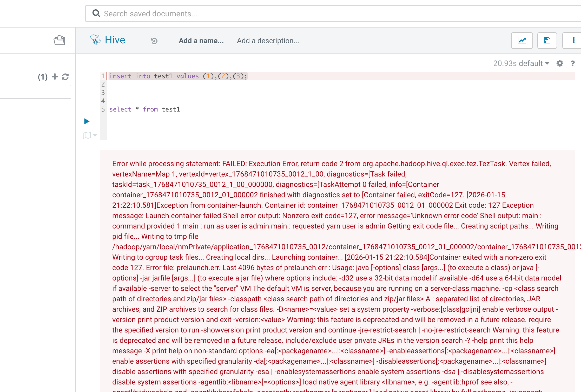581x392 pixels.
Task: Click the question mark help icon
Action: [x=572, y=63]
